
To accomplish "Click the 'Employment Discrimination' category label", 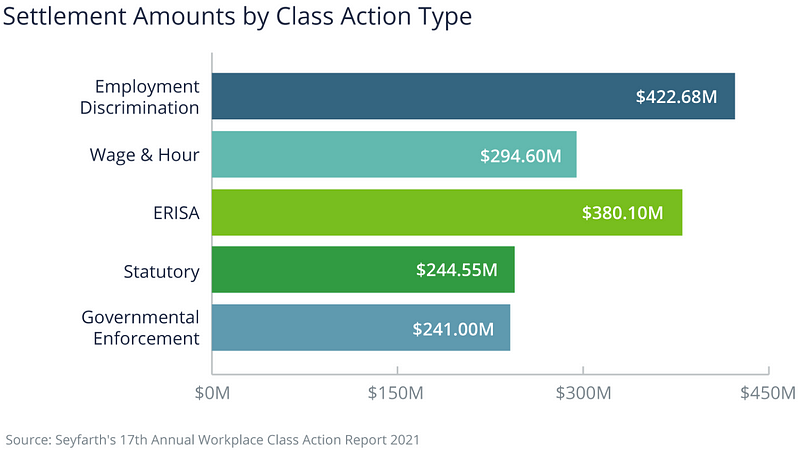I will 139,96.
